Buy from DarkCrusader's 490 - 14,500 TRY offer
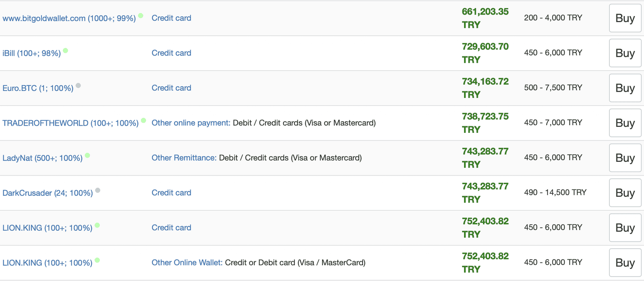Screen dimensions: 644x281 pos(625,193)
